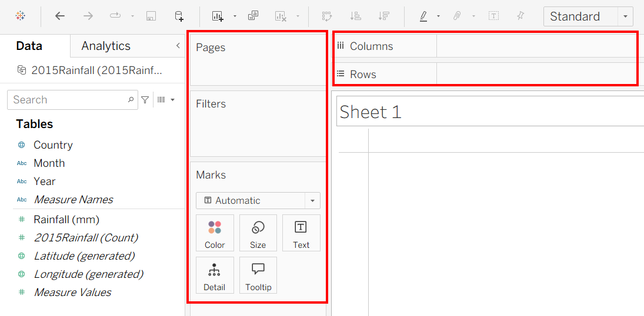Image resolution: width=644 pixels, height=316 pixels.
Task: Click the Filters shelf
Action: point(258,123)
